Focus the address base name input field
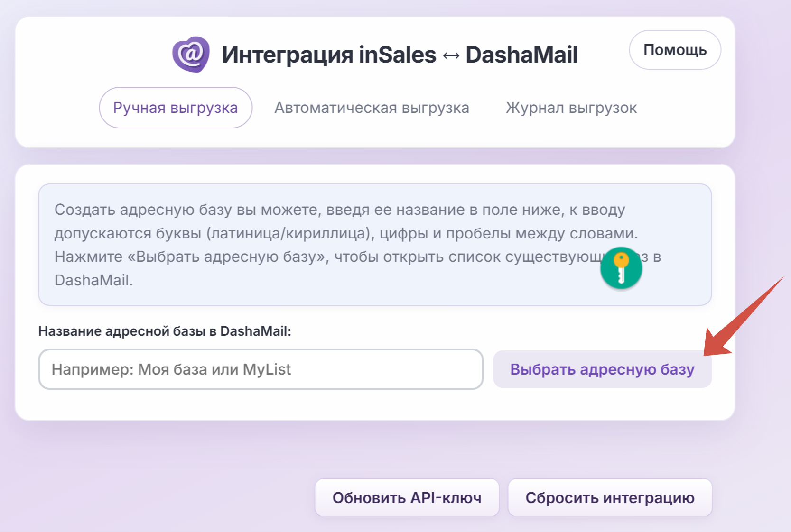The width and height of the screenshot is (791, 532). click(x=261, y=369)
